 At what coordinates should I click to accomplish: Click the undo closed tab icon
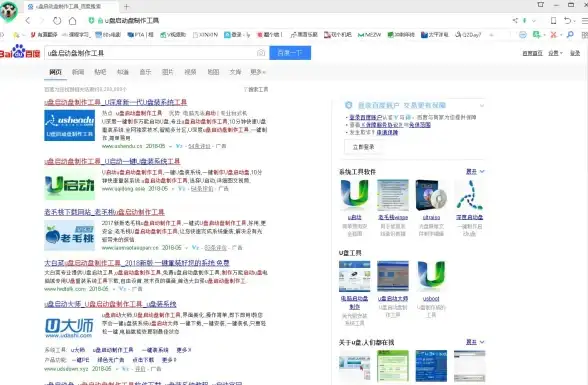568,21
